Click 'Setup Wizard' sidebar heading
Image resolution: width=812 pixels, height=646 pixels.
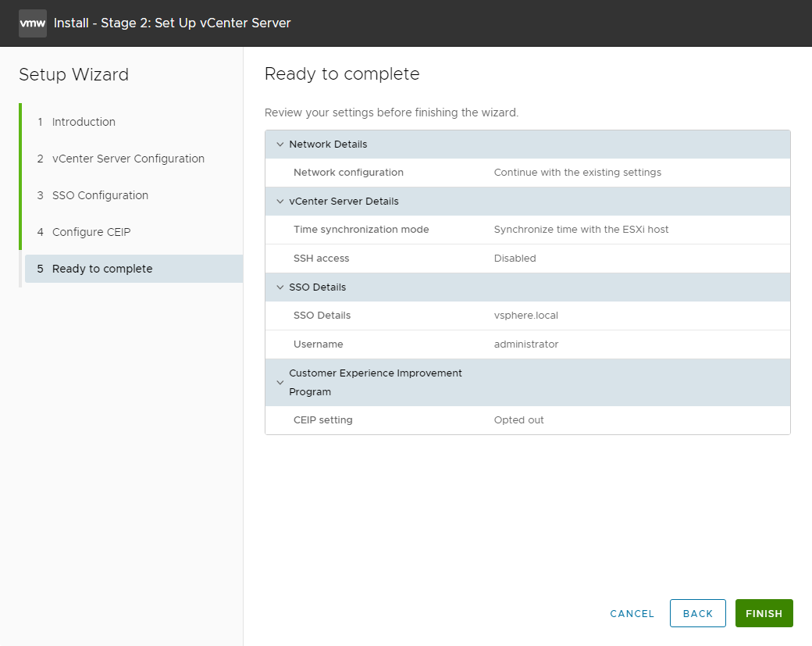(x=73, y=74)
